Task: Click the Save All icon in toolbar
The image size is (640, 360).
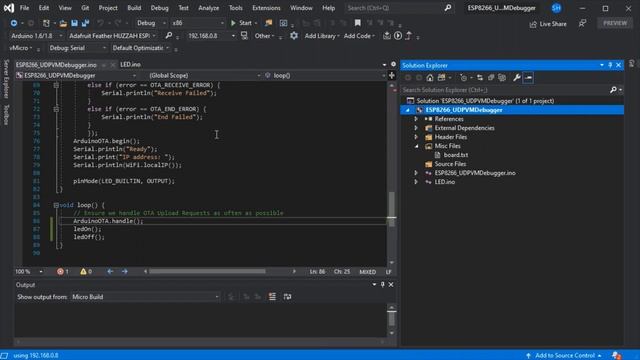Action: (x=85, y=23)
